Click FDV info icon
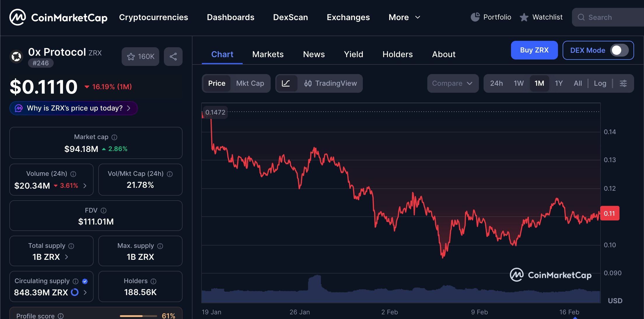 pyautogui.click(x=104, y=210)
